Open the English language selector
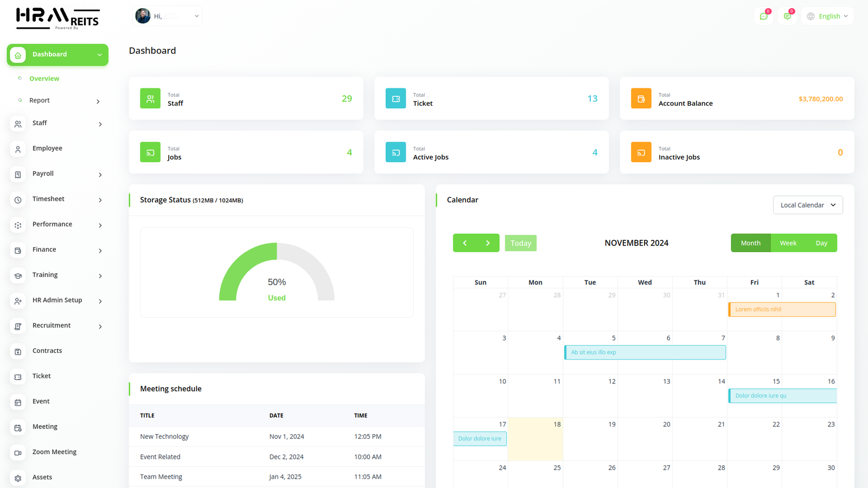This screenshot has width=868, height=488. coord(827,16)
